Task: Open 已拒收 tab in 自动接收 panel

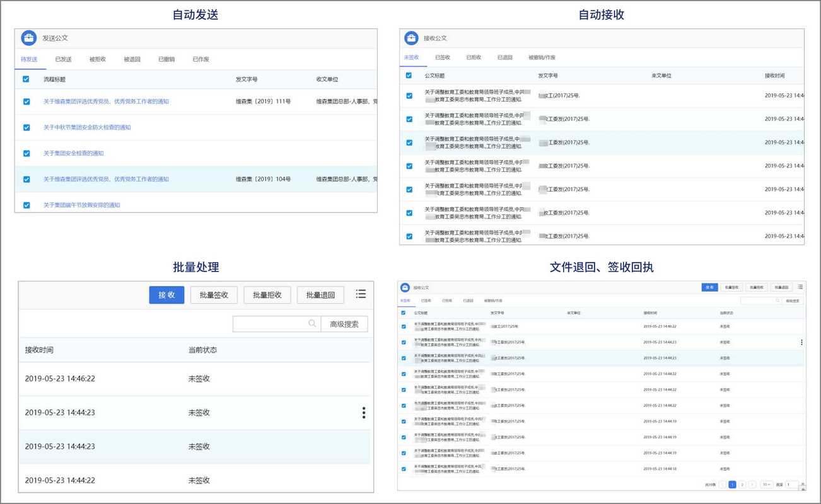Action: tap(474, 57)
